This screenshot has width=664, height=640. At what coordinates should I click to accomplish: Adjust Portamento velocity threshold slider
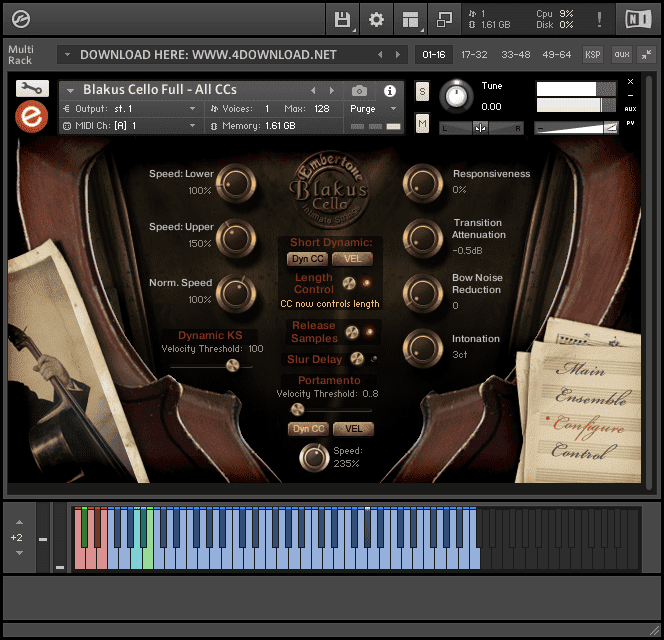[x=297, y=410]
